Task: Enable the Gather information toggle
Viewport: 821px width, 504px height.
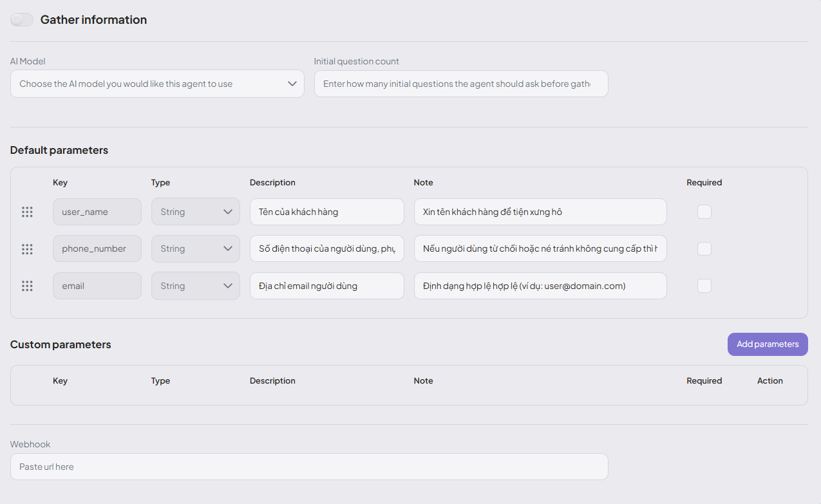Action: (x=22, y=20)
